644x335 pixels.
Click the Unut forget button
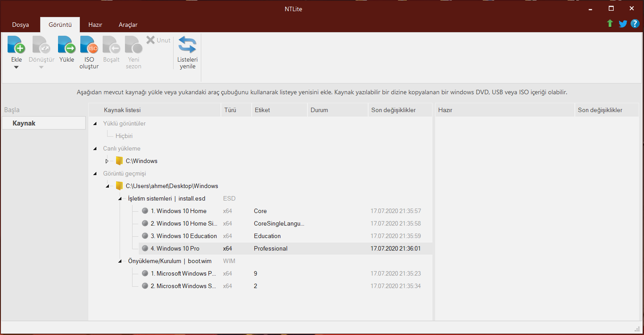pyautogui.click(x=158, y=40)
